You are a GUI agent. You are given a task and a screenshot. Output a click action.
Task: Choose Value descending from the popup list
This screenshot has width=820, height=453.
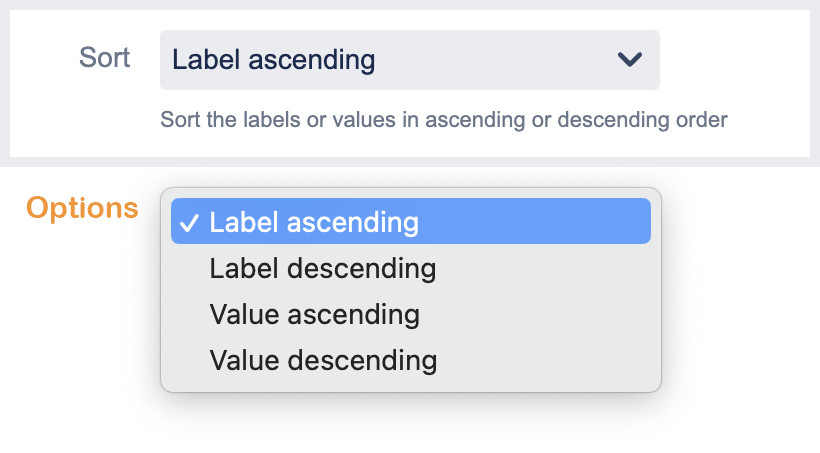point(323,360)
